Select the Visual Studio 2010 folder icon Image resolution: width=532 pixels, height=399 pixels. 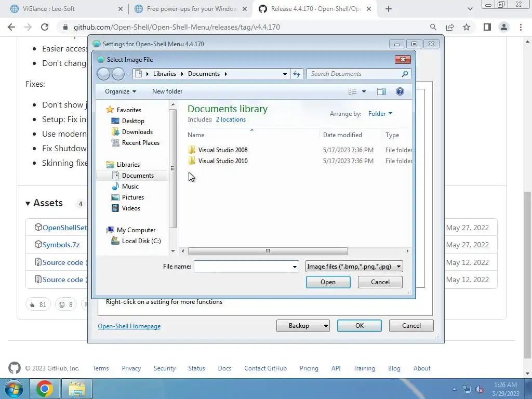click(x=192, y=161)
